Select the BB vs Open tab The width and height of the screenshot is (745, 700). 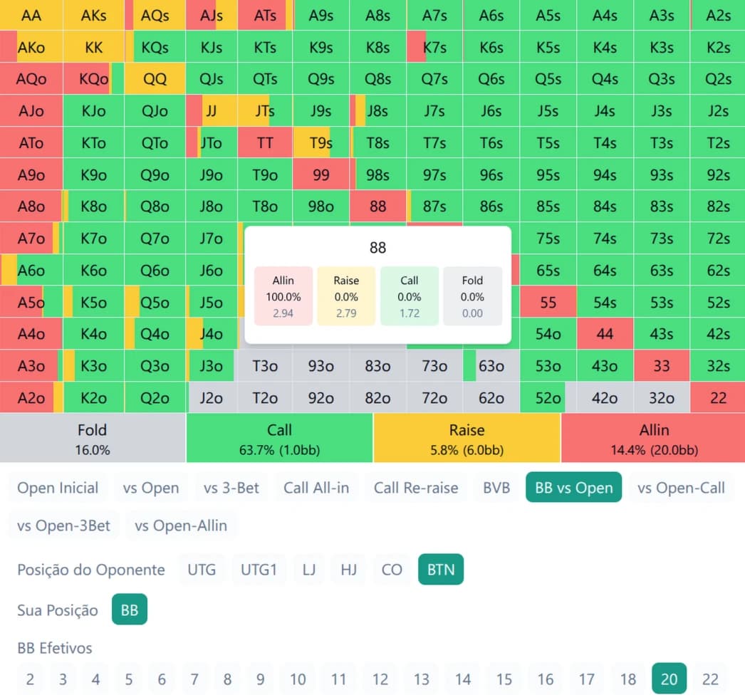pos(573,488)
